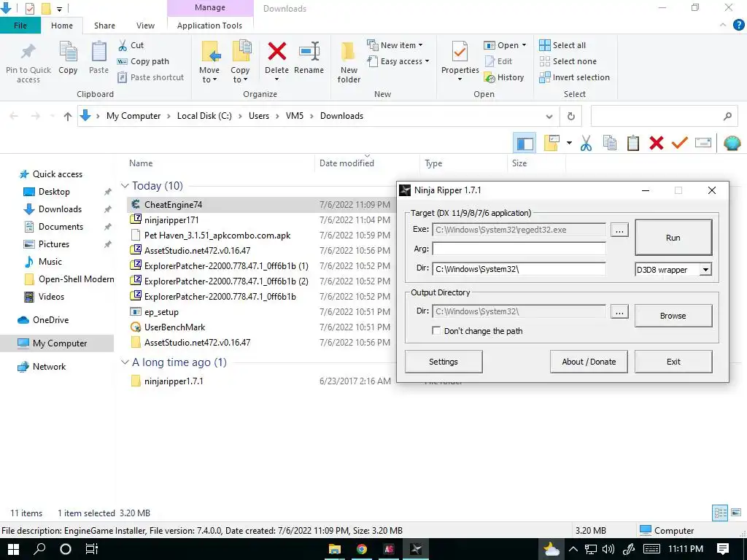Switch to large icons view in the status bar
The height and width of the screenshot is (560, 747).
[x=736, y=513]
